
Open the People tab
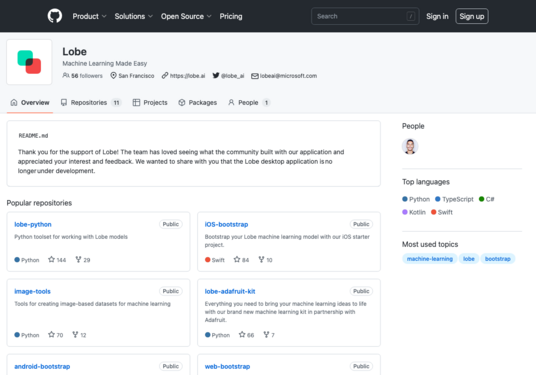pos(249,103)
